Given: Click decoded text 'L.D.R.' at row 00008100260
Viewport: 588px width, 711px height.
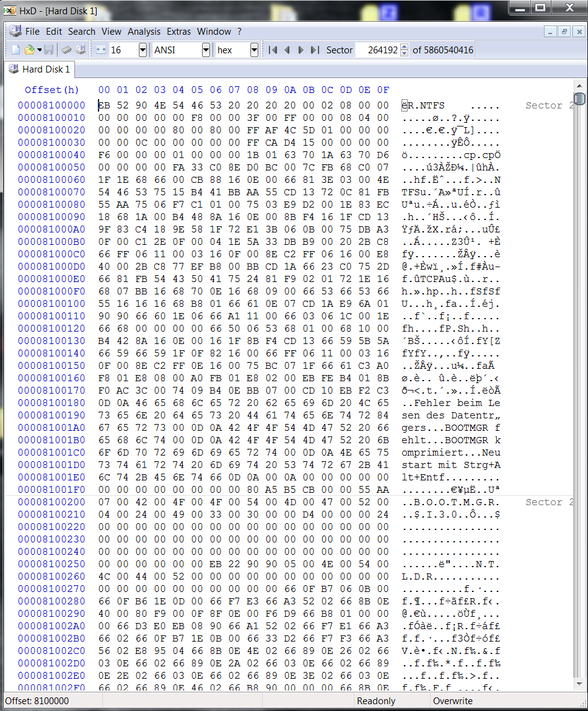Looking at the screenshot, I should [x=420, y=576].
